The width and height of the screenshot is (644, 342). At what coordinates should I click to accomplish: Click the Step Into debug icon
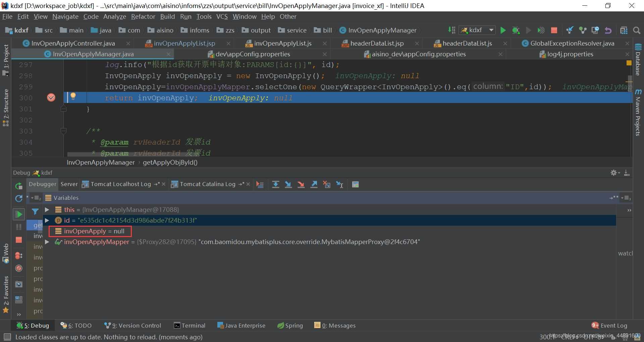(x=288, y=184)
